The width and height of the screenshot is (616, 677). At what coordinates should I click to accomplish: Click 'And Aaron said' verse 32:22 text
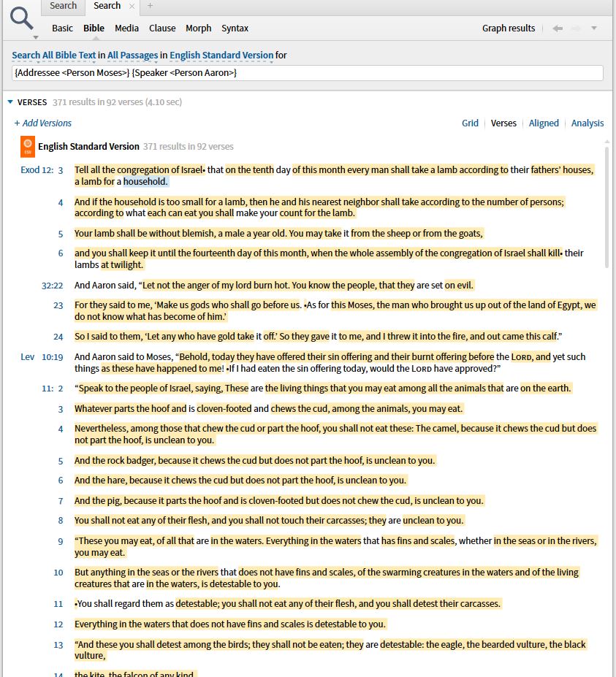pyautogui.click(x=274, y=286)
